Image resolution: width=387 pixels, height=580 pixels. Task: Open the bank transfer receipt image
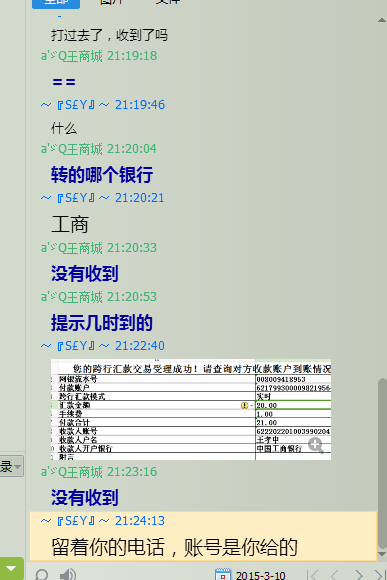click(191, 409)
